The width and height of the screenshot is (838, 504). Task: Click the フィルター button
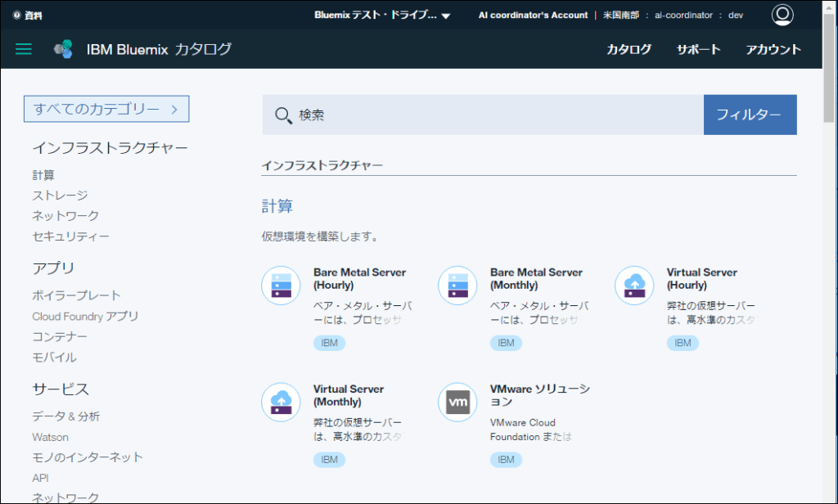tap(750, 115)
